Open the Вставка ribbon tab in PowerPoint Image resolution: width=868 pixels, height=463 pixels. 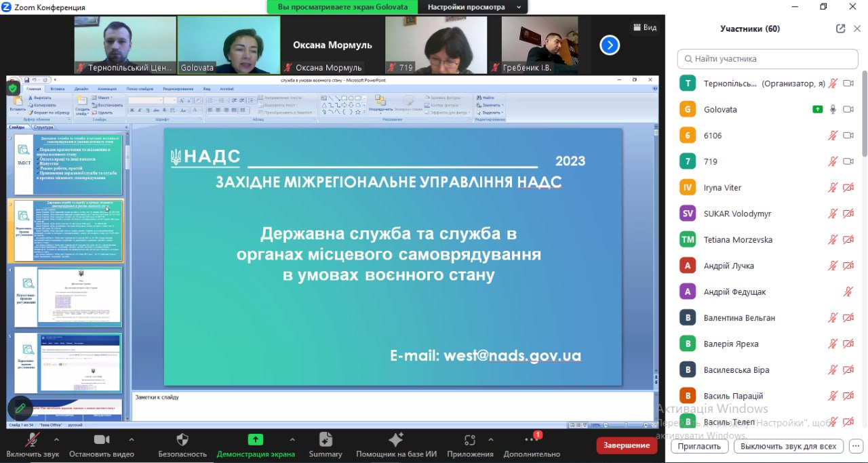tap(58, 89)
